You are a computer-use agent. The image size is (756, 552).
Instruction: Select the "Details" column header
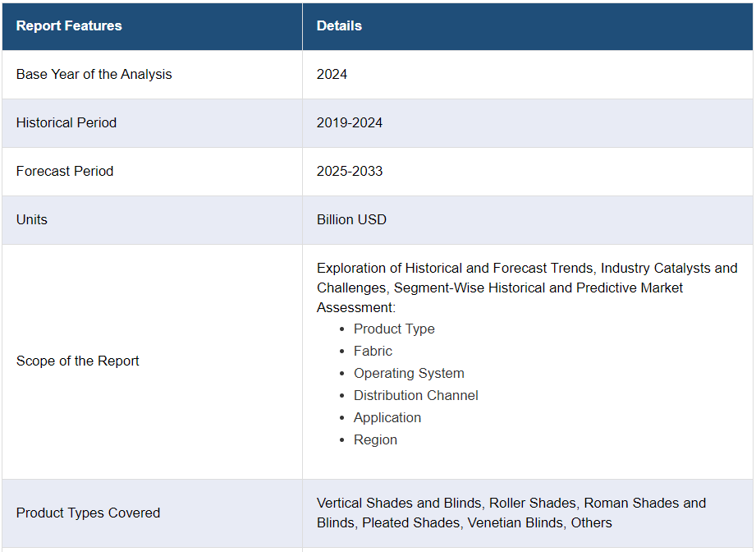(x=339, y=25)
